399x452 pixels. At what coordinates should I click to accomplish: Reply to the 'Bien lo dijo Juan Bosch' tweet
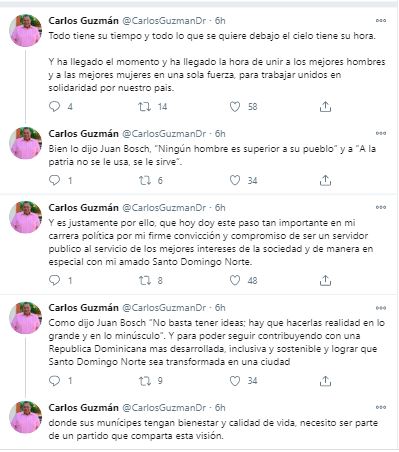tap(54, 180)
